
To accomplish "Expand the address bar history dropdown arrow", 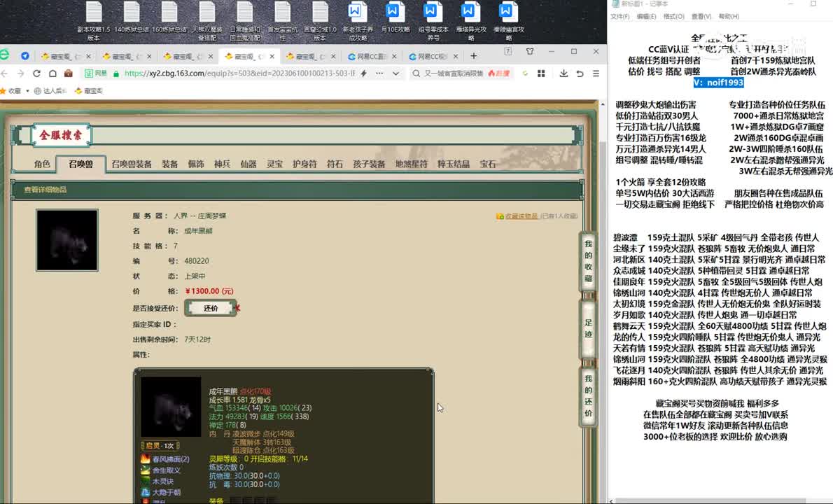I will pyautogui.click(x=396, y=73).
